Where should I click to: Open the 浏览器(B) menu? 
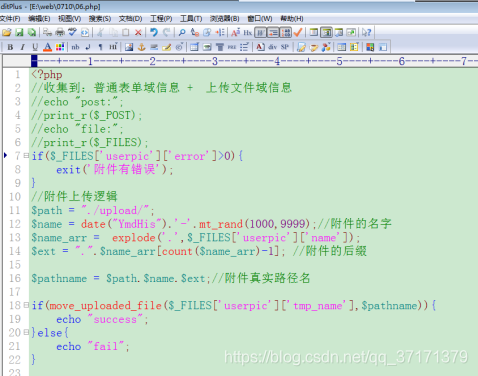click(224, 19)
